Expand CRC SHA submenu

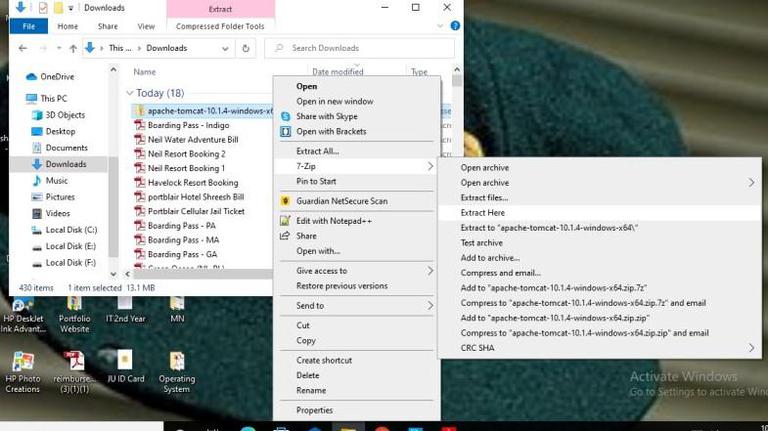point(751,348)
